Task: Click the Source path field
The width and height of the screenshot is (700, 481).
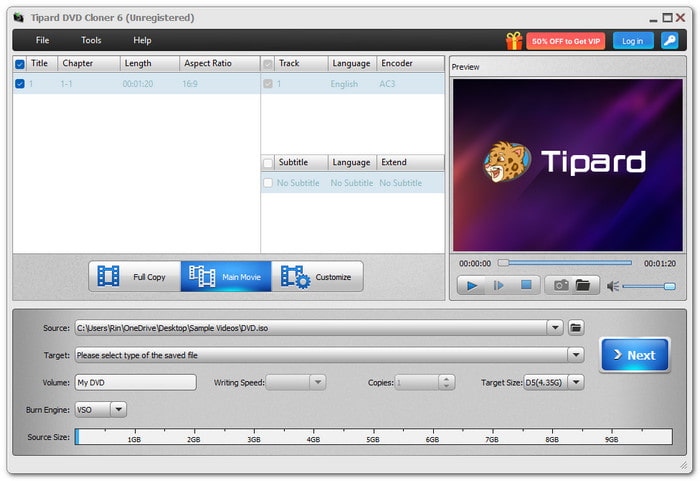Action: pyautogui.click(x=311, y=328)
